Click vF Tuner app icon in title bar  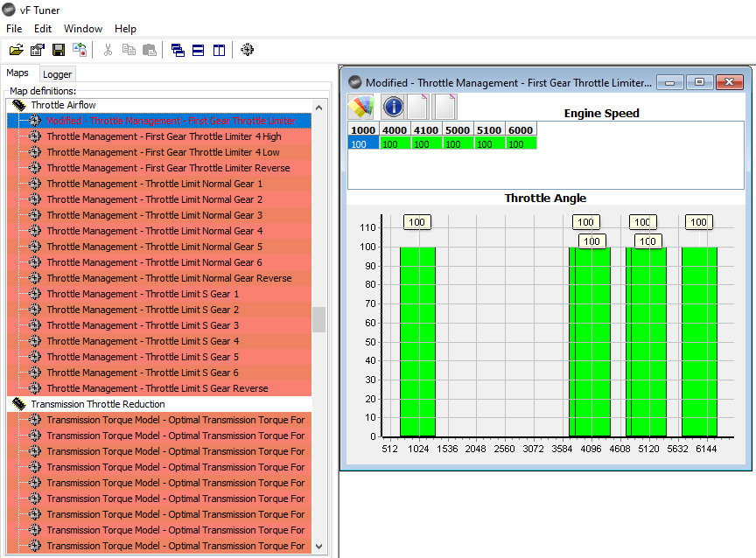tap(9, 10)
